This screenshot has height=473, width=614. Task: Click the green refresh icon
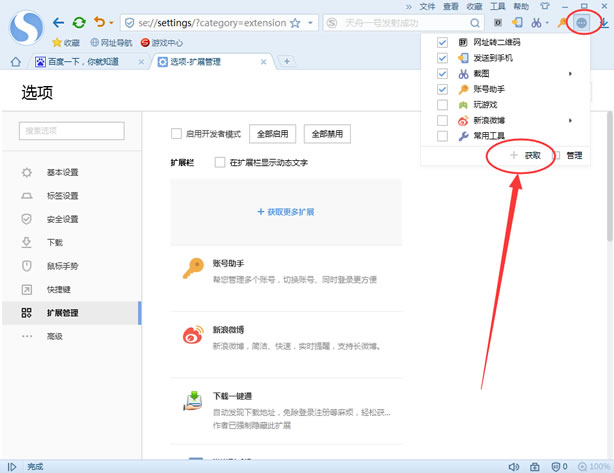point(79,22)
